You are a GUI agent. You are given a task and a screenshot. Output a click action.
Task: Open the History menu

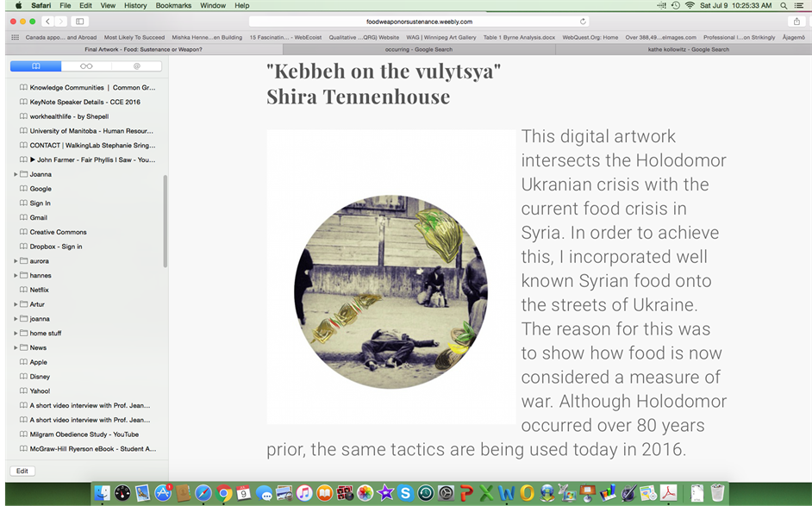point(135,6)
